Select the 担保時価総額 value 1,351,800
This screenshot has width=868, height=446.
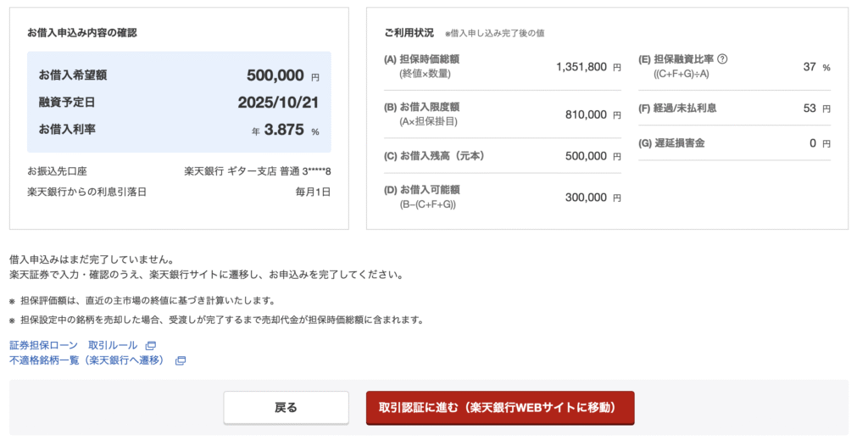[581, 66]
